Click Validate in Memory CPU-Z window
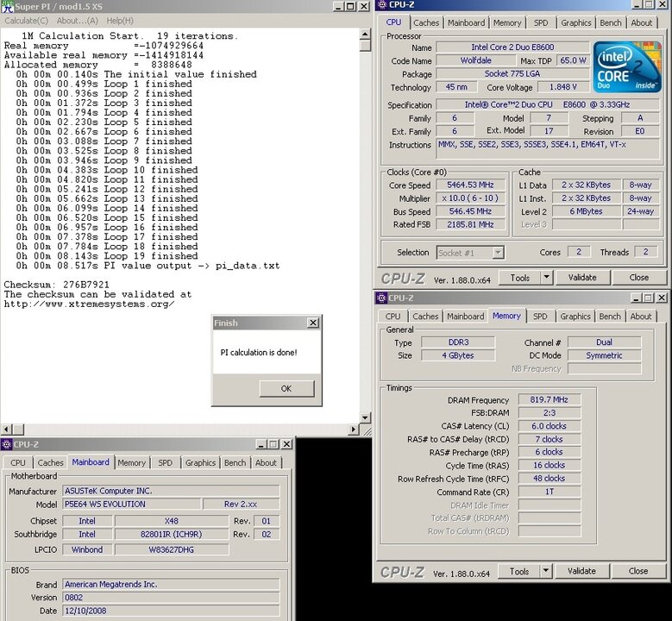This screenshot has height=621, width=672. pyautogui.click(x=581, y=571)
